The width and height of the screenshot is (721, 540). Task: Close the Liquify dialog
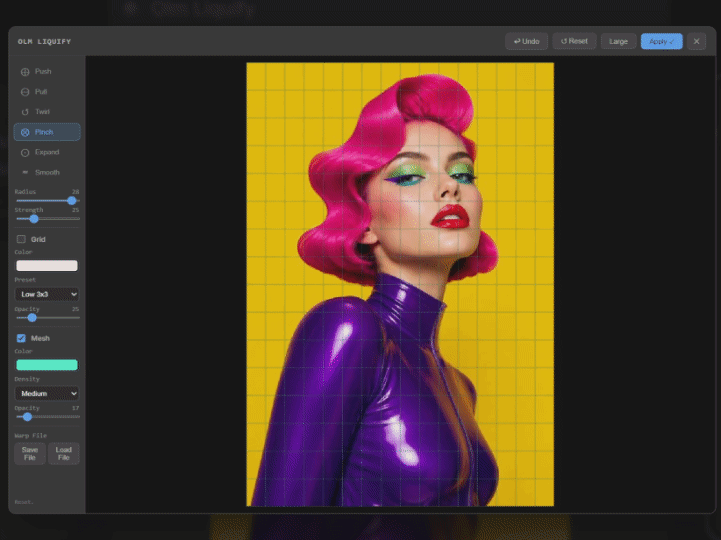pyautogui.click(x=697, y=41)
